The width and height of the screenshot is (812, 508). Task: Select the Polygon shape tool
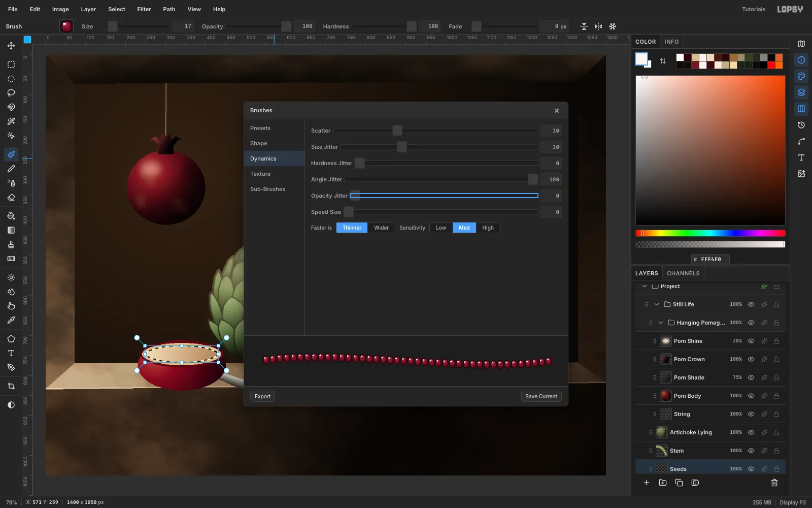click(x=11, y=339)
